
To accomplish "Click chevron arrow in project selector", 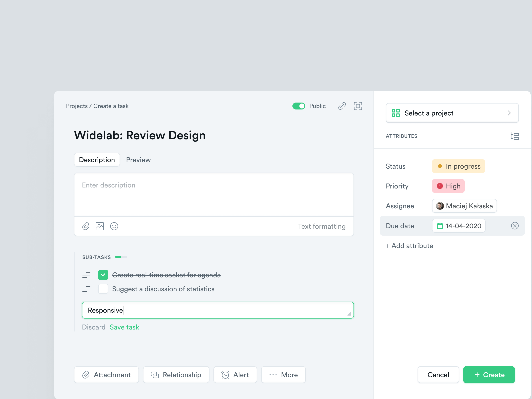I will 509,113.
